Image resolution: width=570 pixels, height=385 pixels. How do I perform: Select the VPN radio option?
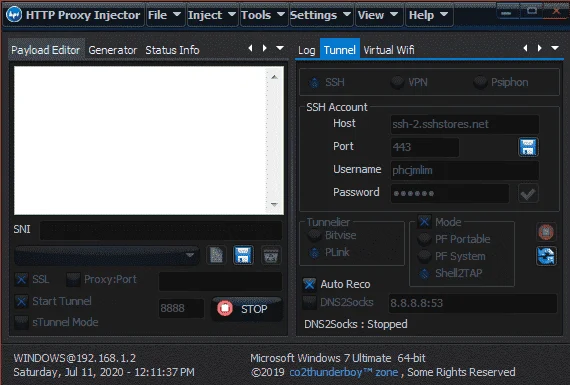(409, 83)
